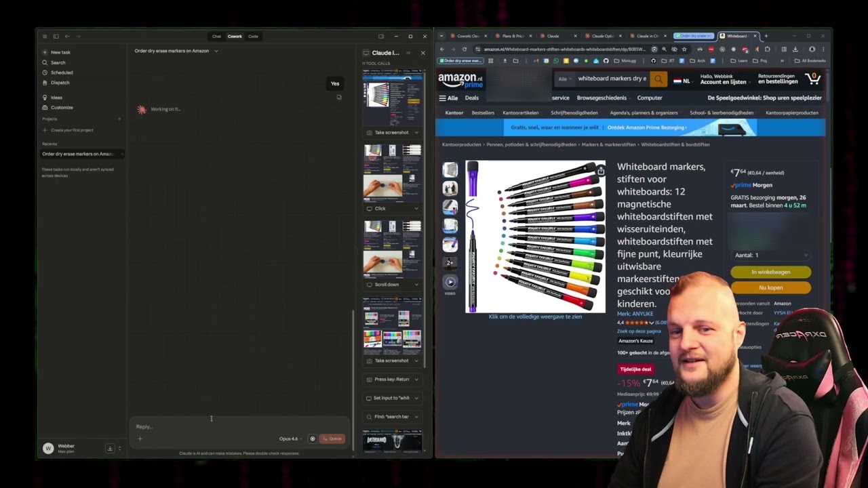Expand the task title dropdown chevron
This screenshot has width=868, height=488.
tap(216, 51)
